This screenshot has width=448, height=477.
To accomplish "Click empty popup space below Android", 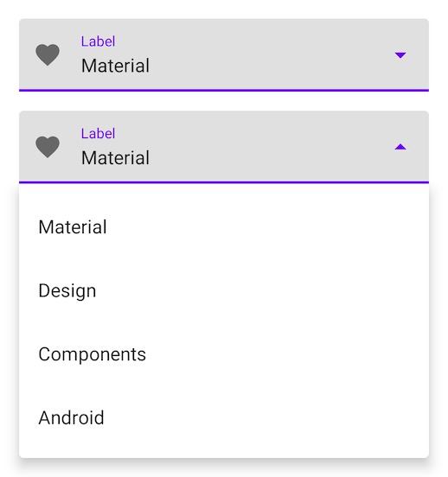I will tap(224, 453).
